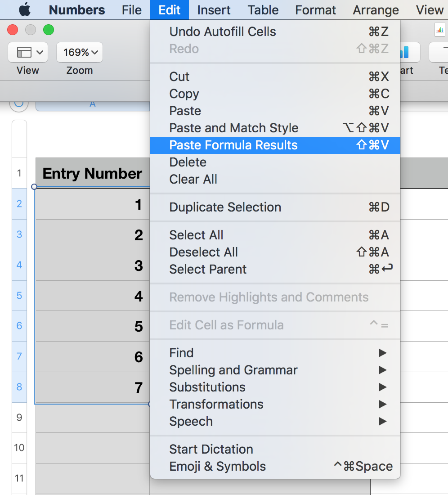Viewport: 448px width, 495px height.
Task: Select row header 4
Action: coord(19,265)
